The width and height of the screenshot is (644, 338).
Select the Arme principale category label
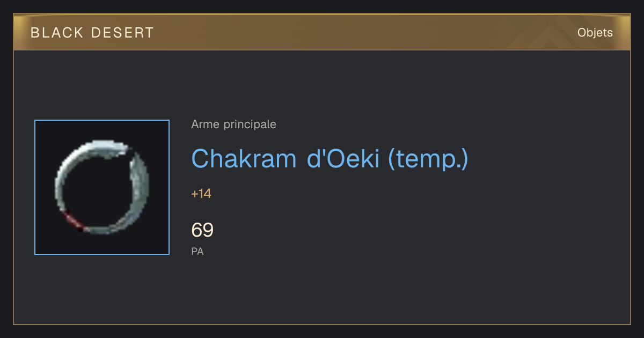click(234, 124)
